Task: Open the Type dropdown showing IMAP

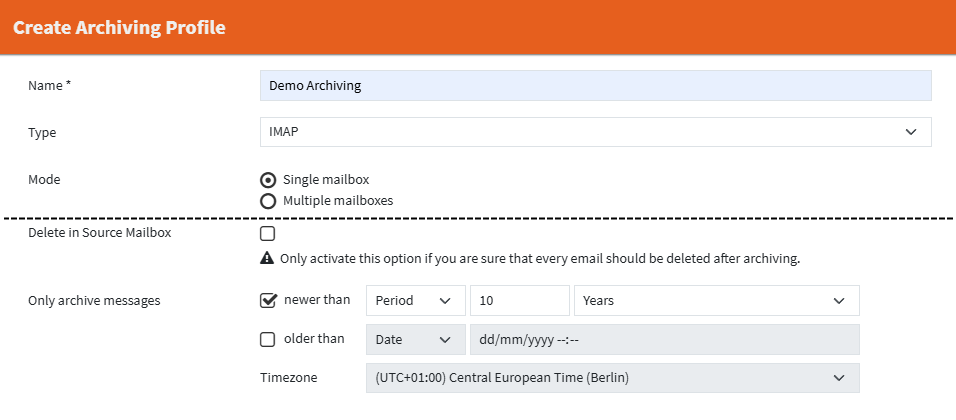Action: pyautogui.click(x=595, y=132)
